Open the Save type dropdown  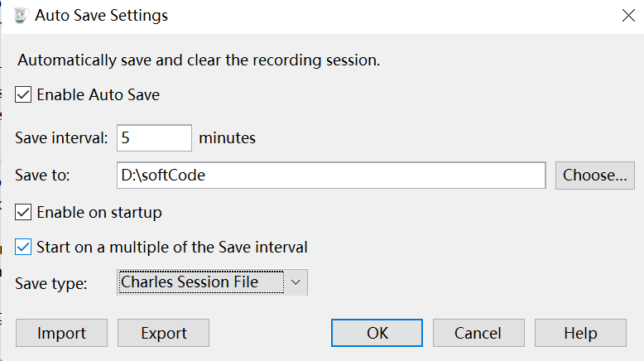click(213, 282)
